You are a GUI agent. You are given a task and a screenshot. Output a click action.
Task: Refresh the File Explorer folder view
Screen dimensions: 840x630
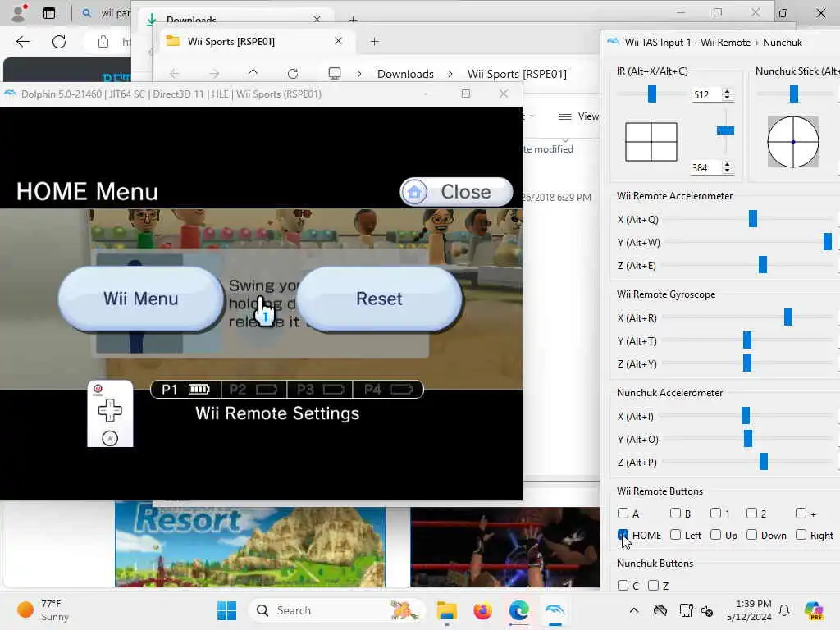tap(293, 73)
